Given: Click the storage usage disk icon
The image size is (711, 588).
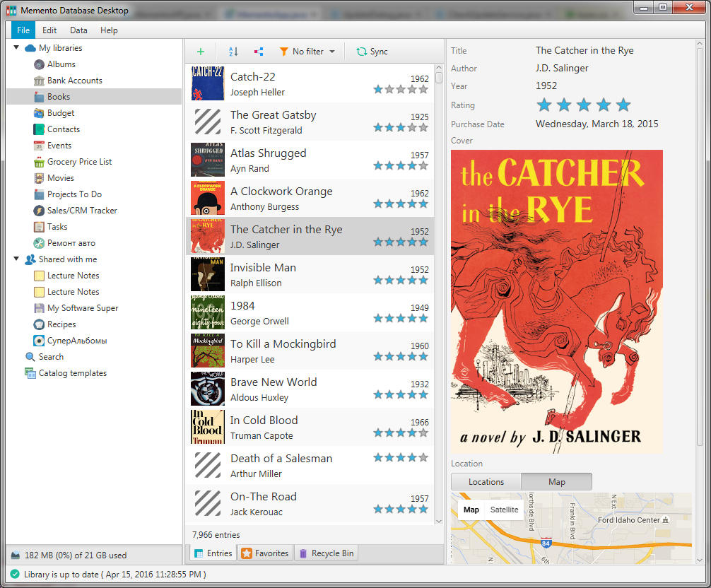Looking at the screenshot, I should [x=16, y=555].
